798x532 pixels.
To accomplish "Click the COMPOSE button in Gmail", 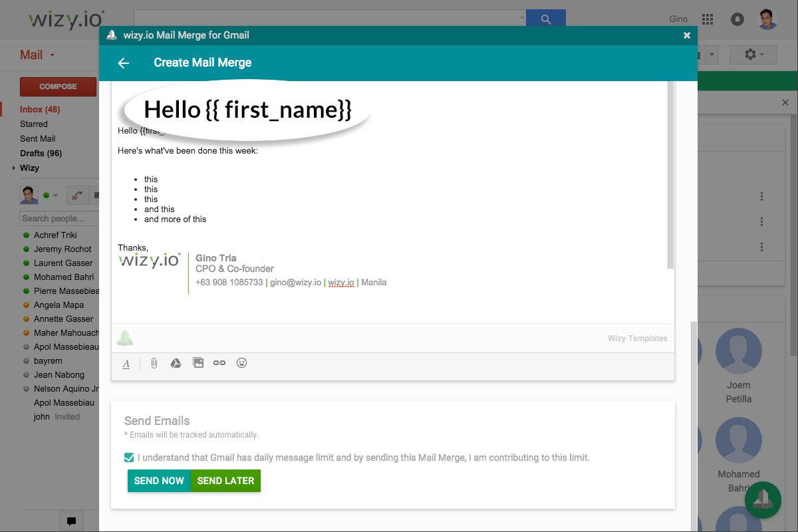I will click(x=58, y=86).
